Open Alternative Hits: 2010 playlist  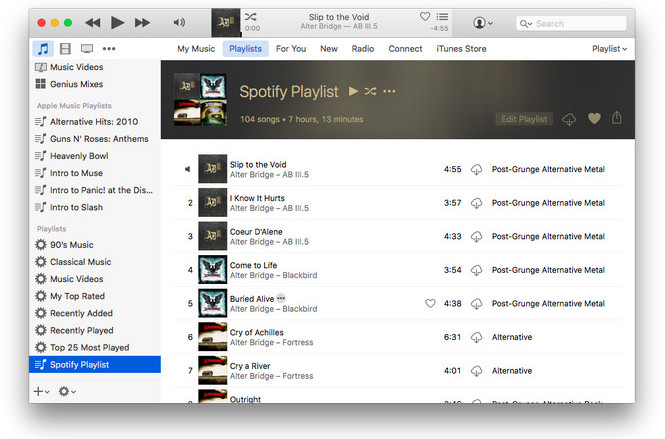[95, 122]
